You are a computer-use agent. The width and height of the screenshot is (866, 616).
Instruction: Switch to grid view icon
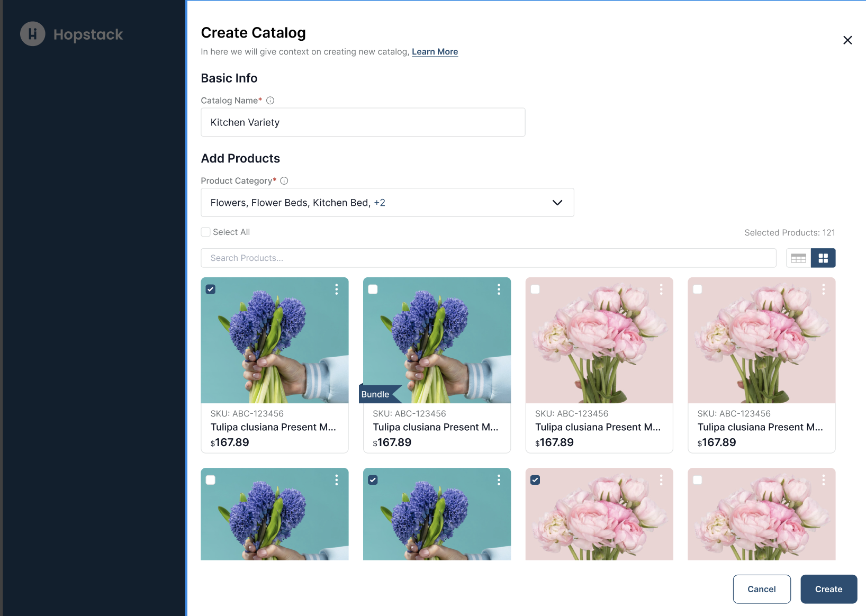[x=823, y=258]
